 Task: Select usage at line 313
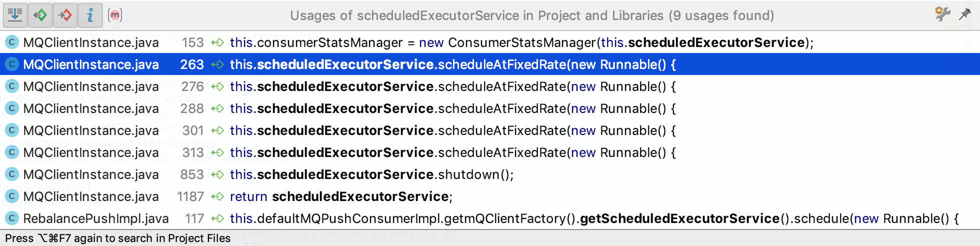pos(490,152)
